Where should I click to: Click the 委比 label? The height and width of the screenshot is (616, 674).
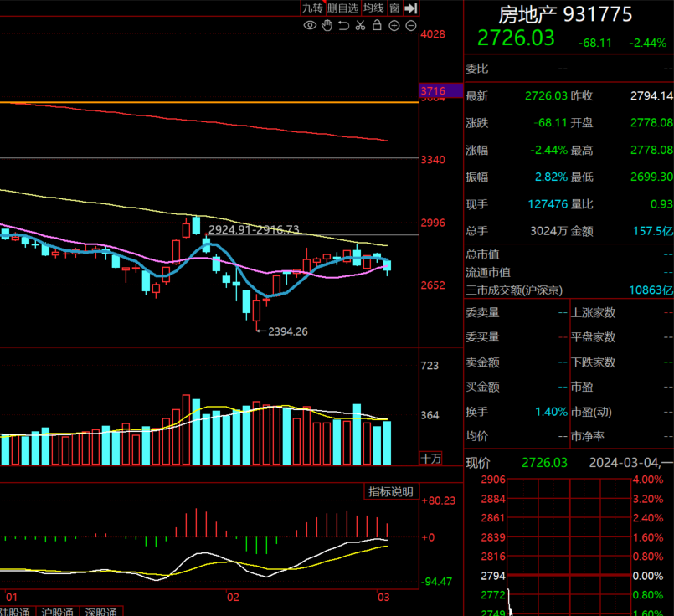click(x=477, y=69)
